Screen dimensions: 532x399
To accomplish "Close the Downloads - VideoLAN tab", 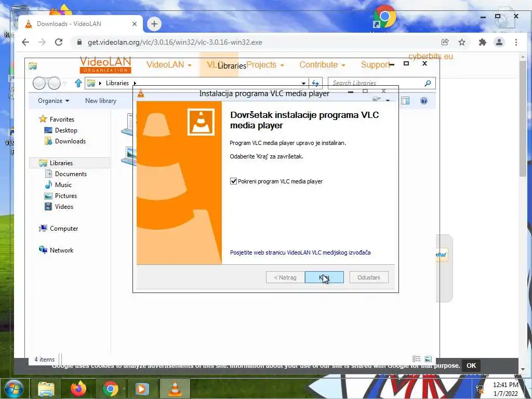I will pyautogui.click(x=135, y=24).
